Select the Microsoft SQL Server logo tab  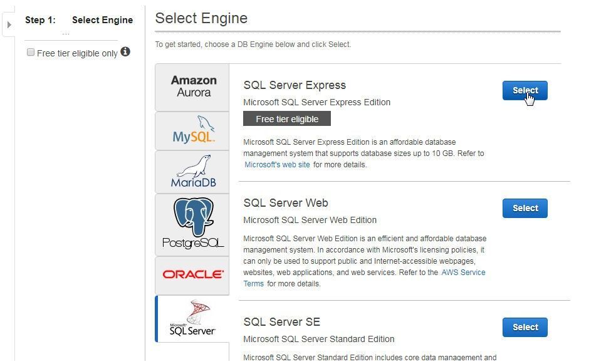[192, 319]
